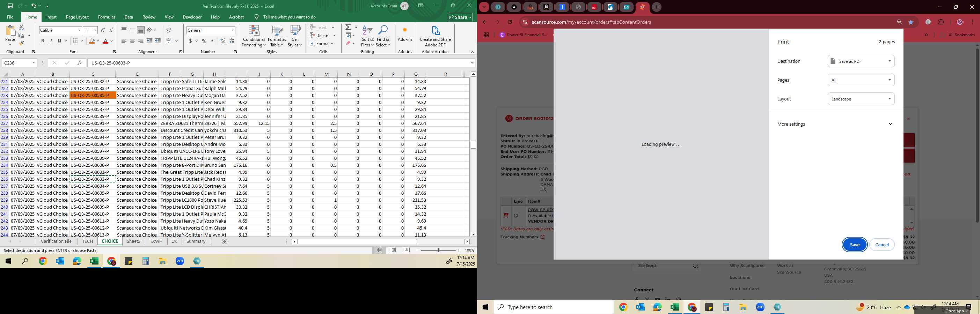Switch to the Data ribbon tab

click(x=129, y=17)
